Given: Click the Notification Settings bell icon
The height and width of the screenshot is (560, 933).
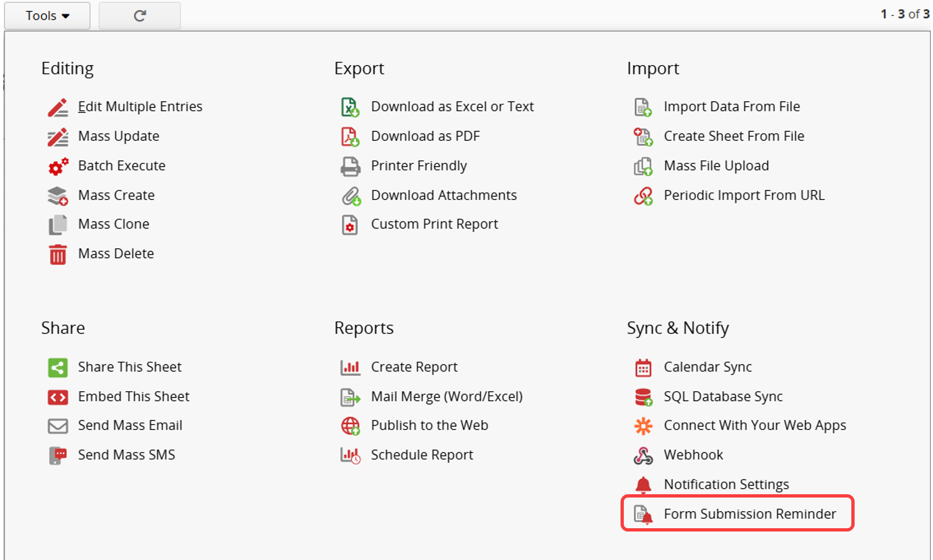Looking at the screenshot, I should click(643, 485).
